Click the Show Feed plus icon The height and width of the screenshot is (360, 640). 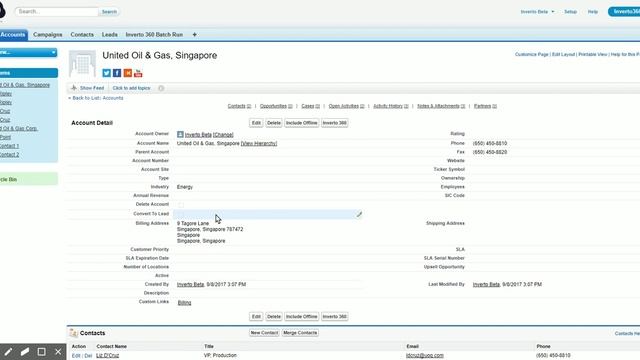(74, 88)
